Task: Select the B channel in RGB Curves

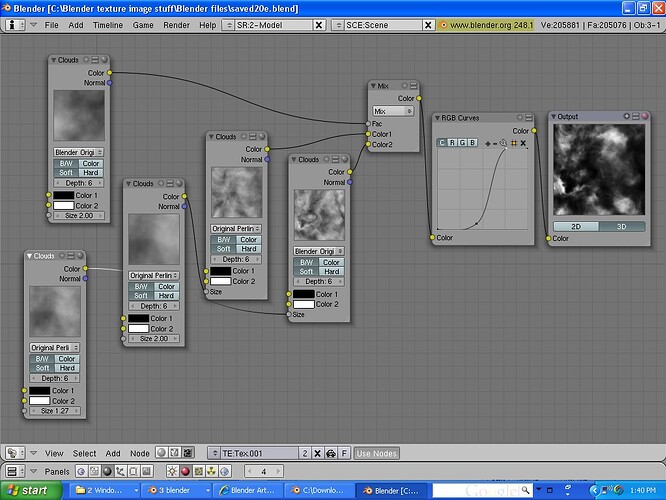Action: point(473,143)
